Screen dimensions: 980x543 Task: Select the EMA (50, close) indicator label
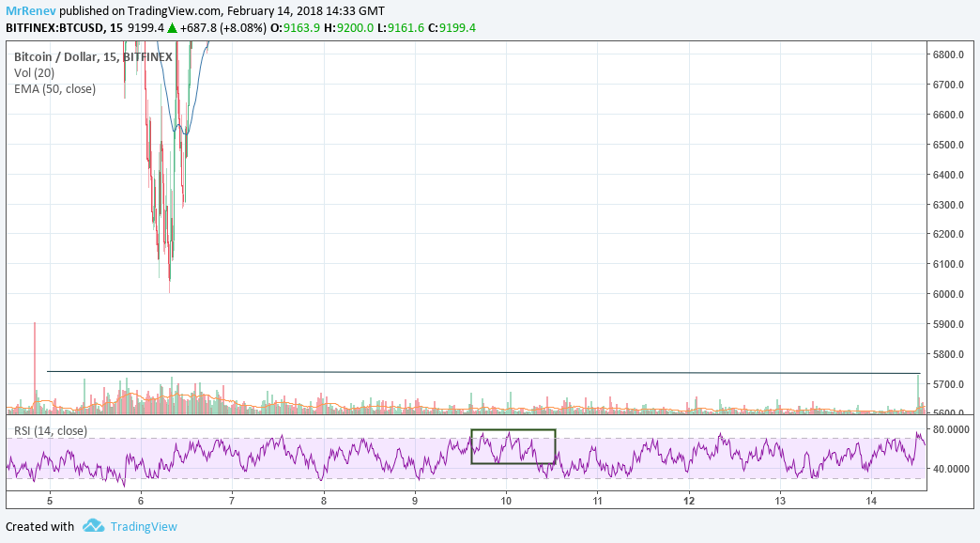[x=55, y=89]
